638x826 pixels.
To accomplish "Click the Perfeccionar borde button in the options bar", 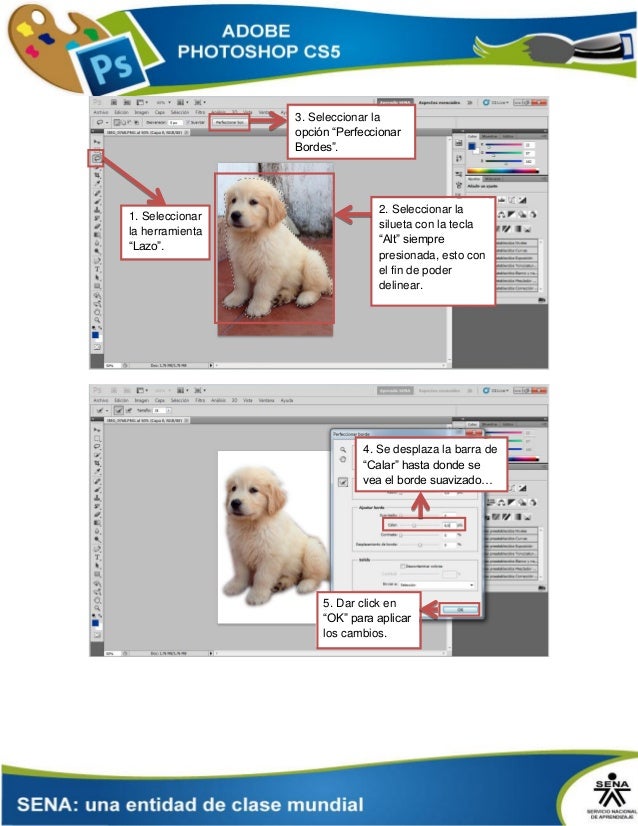I will point(230,123).
